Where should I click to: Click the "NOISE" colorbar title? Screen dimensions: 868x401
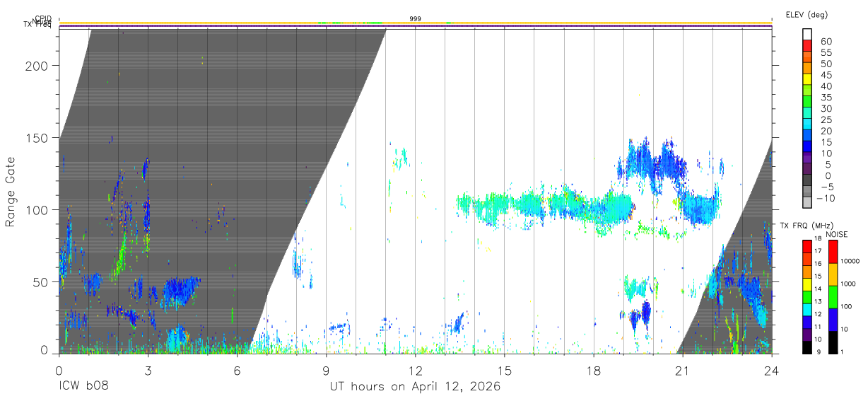tap(837, 234)
